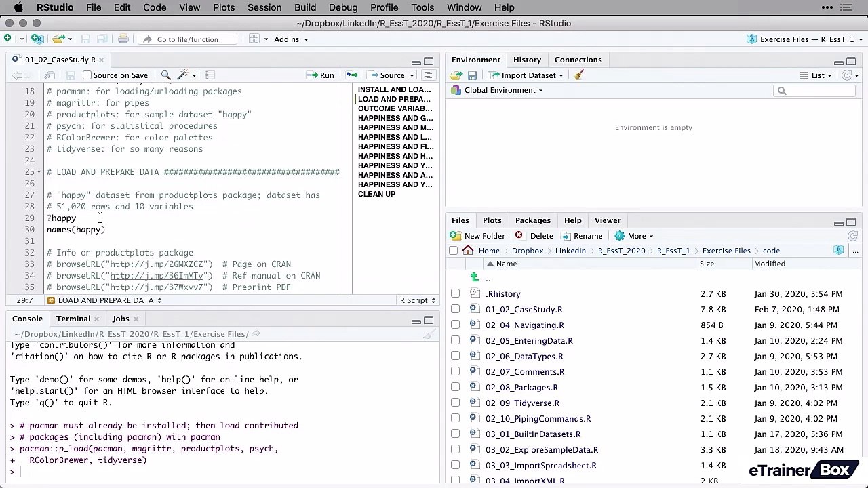Click the Code tools magic wand icon
The image size is (868, 488).
click(182, 75)
